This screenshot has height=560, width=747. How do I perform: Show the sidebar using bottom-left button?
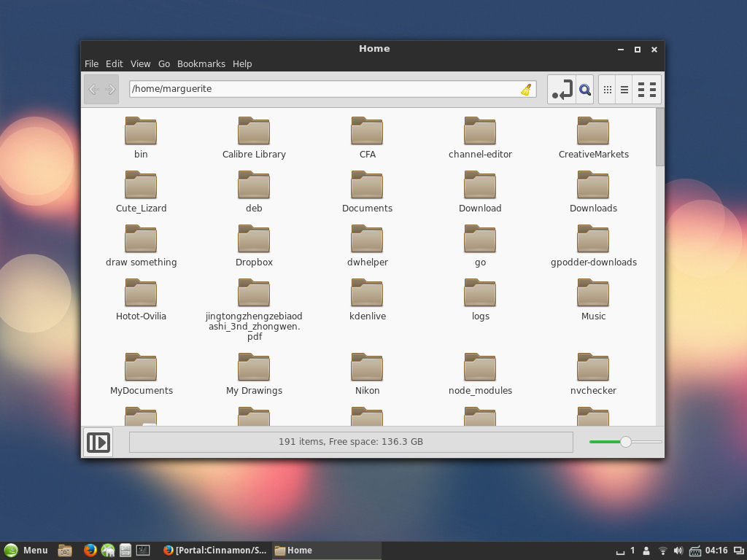pyautogui.click(x=98, y=442)
